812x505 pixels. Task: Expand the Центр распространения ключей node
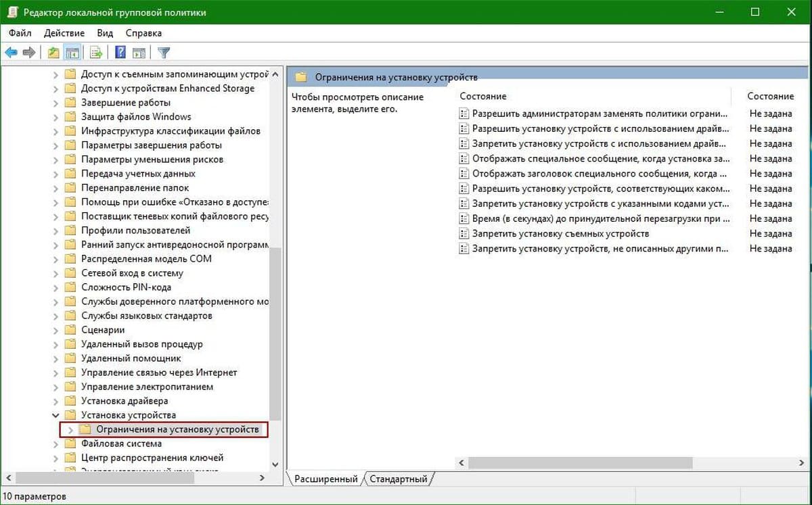[56, 458]
